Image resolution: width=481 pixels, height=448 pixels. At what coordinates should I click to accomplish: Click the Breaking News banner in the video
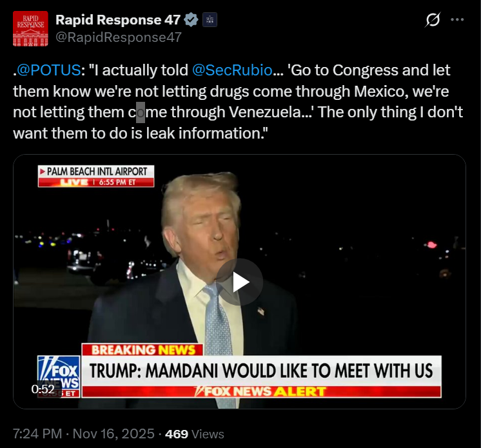142,350
